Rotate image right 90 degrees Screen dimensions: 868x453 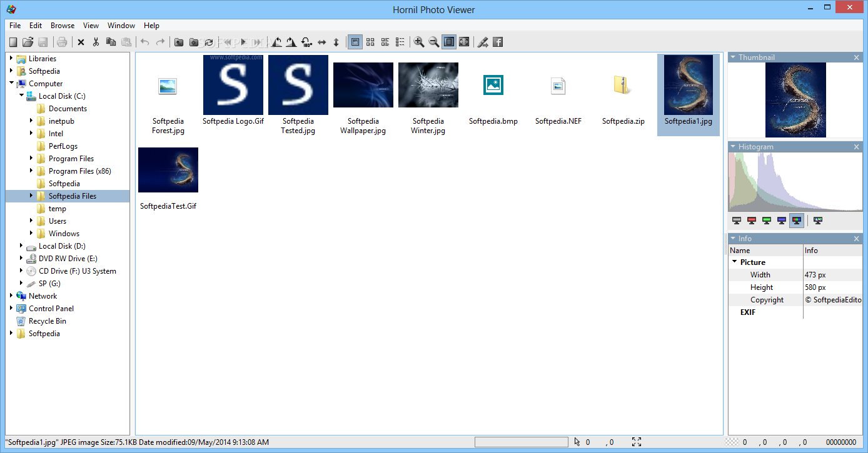291,42
